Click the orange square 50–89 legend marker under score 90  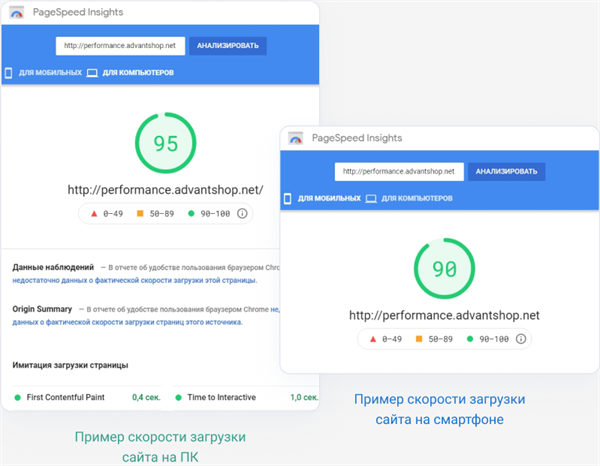point(419,339)
